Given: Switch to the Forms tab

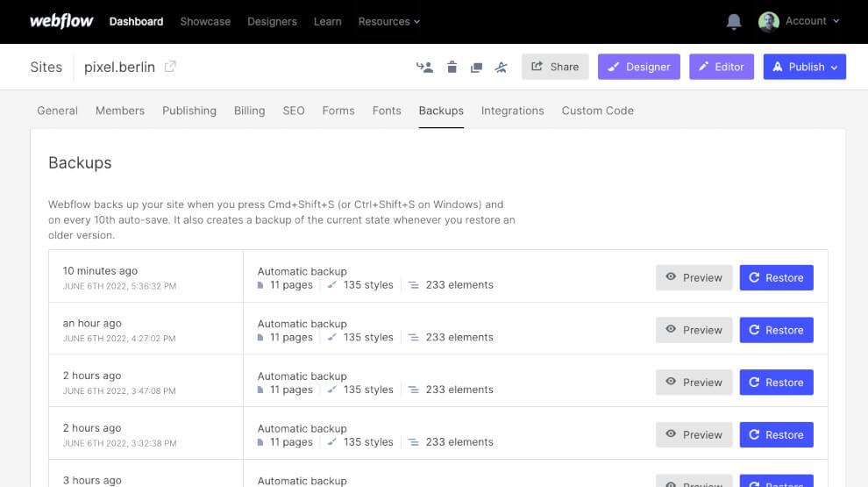Looking at the screenshot, I should 338,111.
